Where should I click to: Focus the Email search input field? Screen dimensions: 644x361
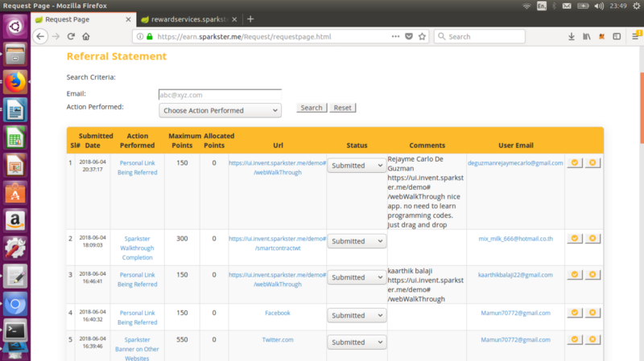pos(220,95)
